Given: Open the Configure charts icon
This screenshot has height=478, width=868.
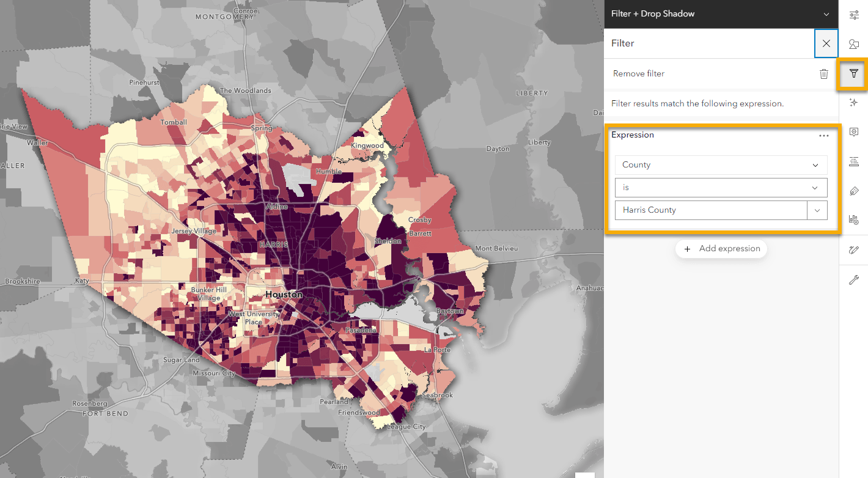Looking at the screenshot, I should pyautogui.click(x=854, y=220).
